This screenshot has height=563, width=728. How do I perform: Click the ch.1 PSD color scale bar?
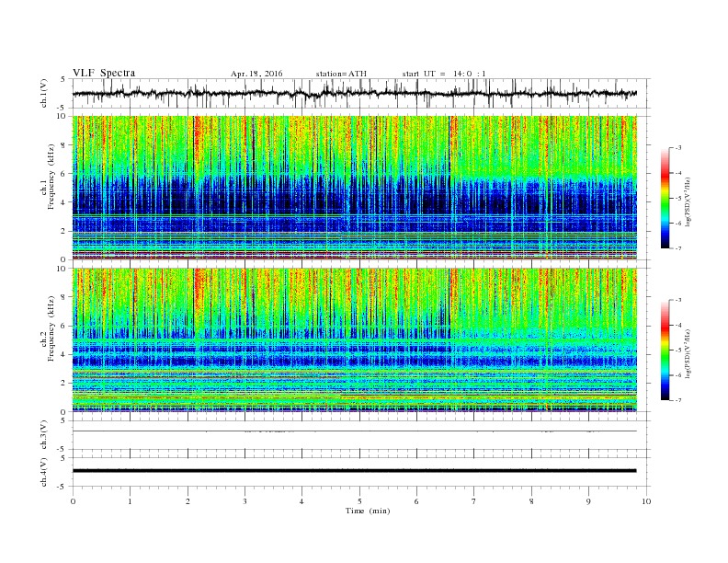665,198
